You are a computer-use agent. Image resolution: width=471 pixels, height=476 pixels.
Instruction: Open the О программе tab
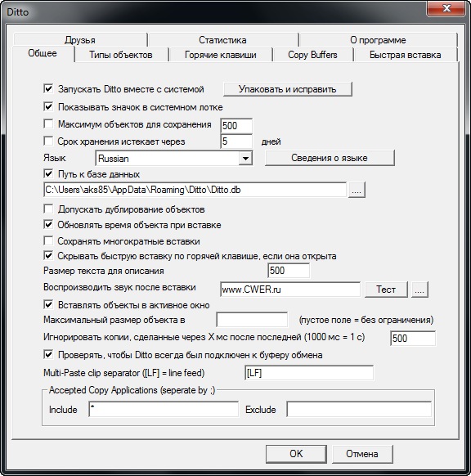point(378,40)
